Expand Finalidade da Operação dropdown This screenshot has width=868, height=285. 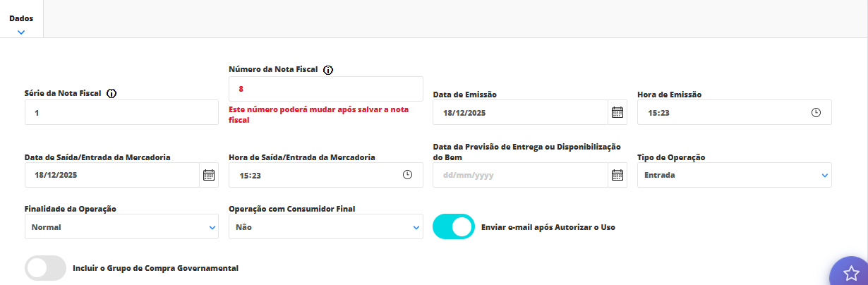(121, 227)
